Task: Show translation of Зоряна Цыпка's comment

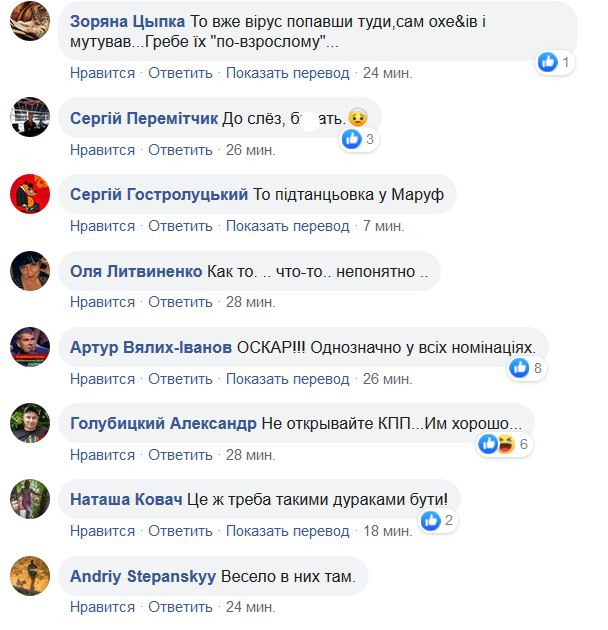Action: click(287, 73)
